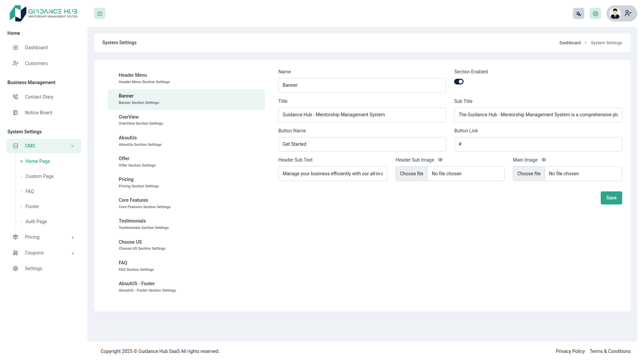Expand the Coupons sidebar section
Image resolution: width=644 pixels, height=362 pixels.
(x=73, y=253)
